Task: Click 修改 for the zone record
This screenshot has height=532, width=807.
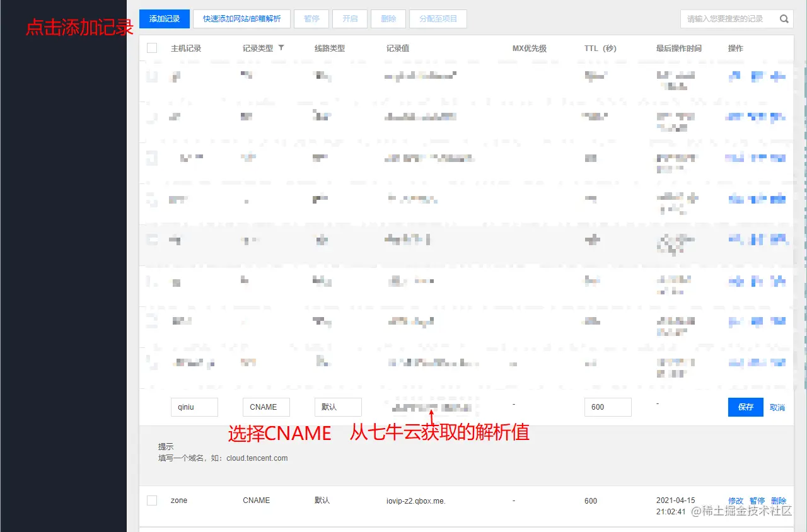Action: [736, 501]
